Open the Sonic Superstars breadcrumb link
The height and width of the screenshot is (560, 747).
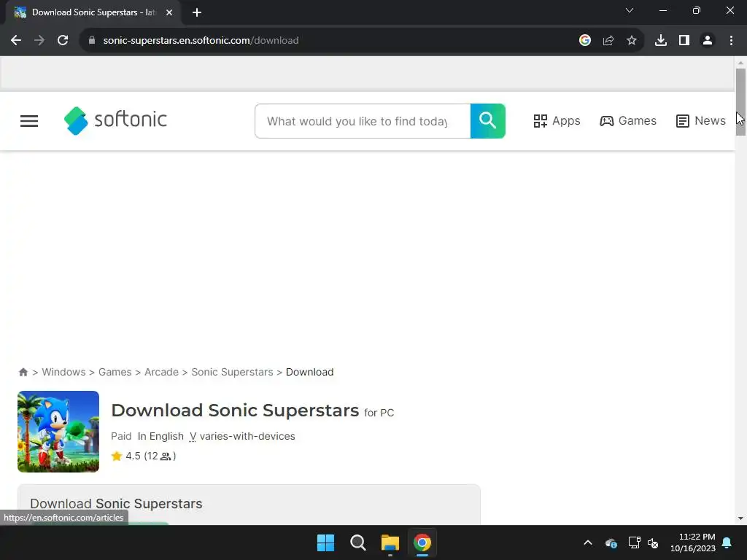(x=232, y=372)
